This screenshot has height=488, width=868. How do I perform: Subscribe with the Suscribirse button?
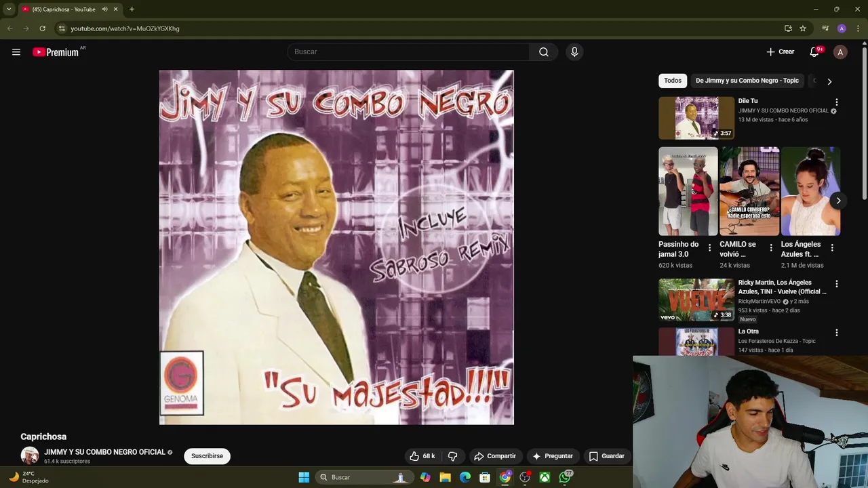pyautogui.click(x=207, y=456)
